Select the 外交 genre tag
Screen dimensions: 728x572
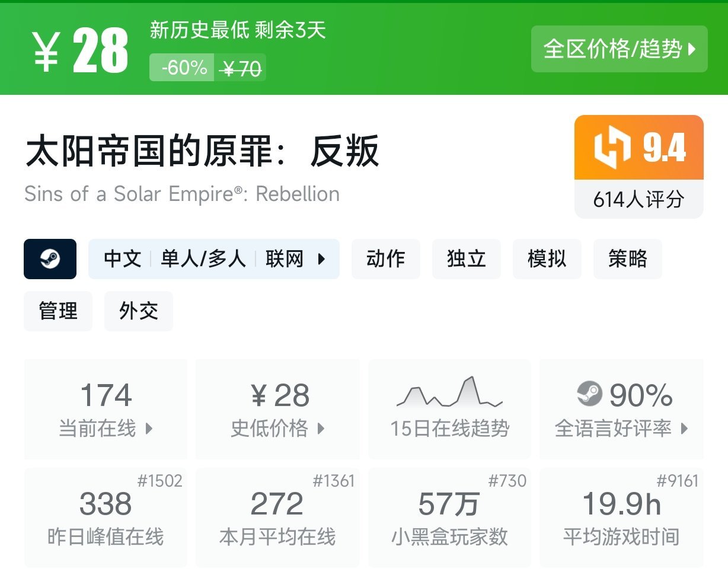pos(138,311)
